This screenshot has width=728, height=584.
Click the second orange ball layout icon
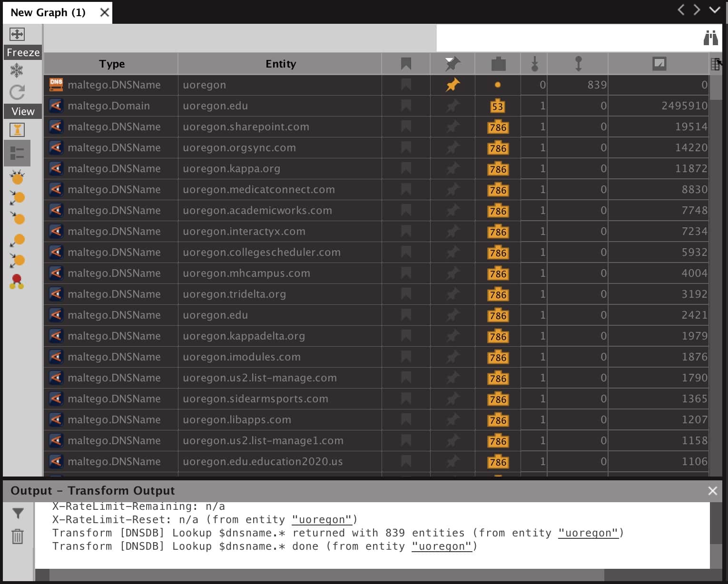(17, 198)
